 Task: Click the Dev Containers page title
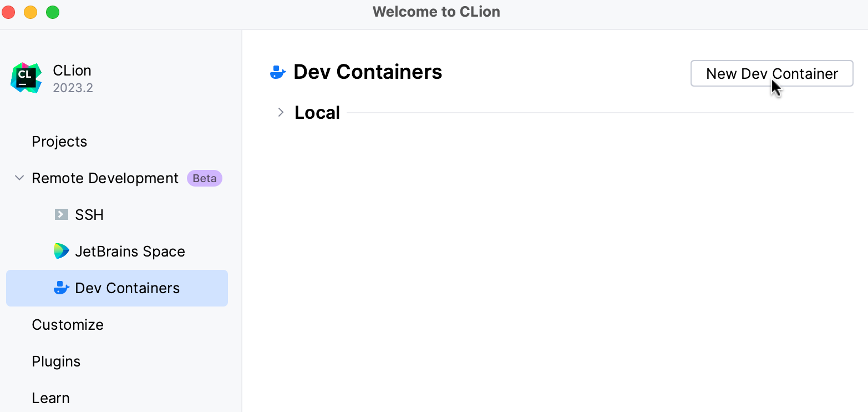point(368,71)
